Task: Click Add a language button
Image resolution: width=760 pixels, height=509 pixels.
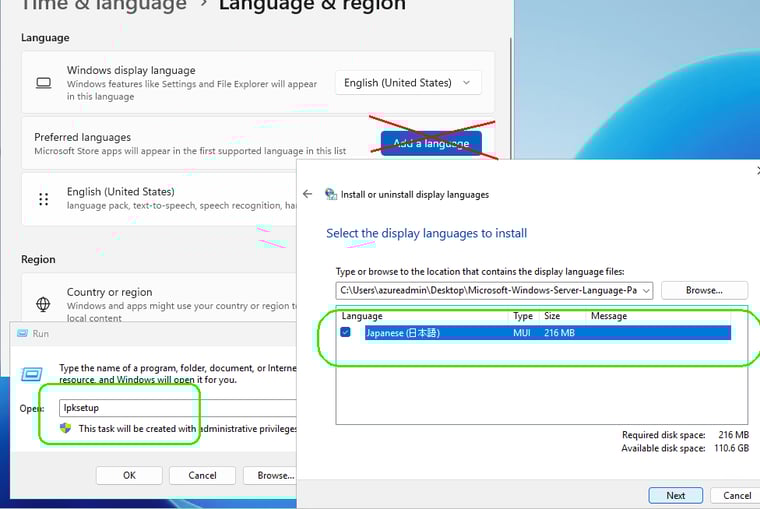Action: (x=431, y=143)
